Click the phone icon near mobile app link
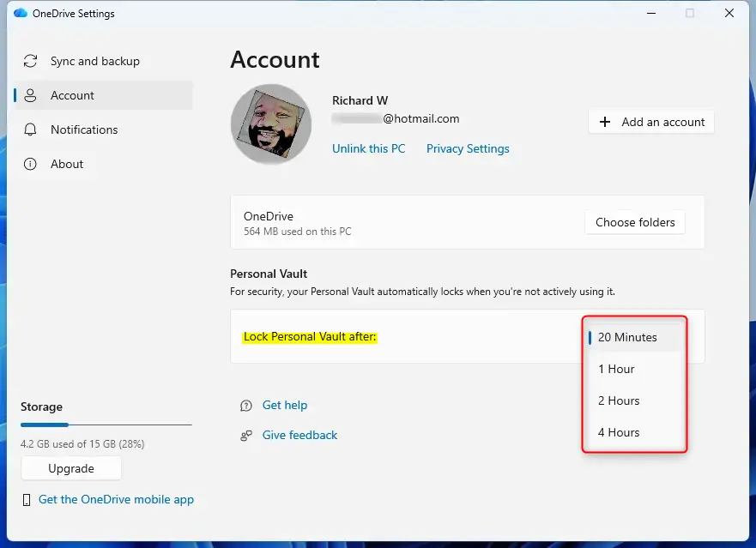Image resolution: width=756 pixels, height=548 pixels. coord(27,500)
